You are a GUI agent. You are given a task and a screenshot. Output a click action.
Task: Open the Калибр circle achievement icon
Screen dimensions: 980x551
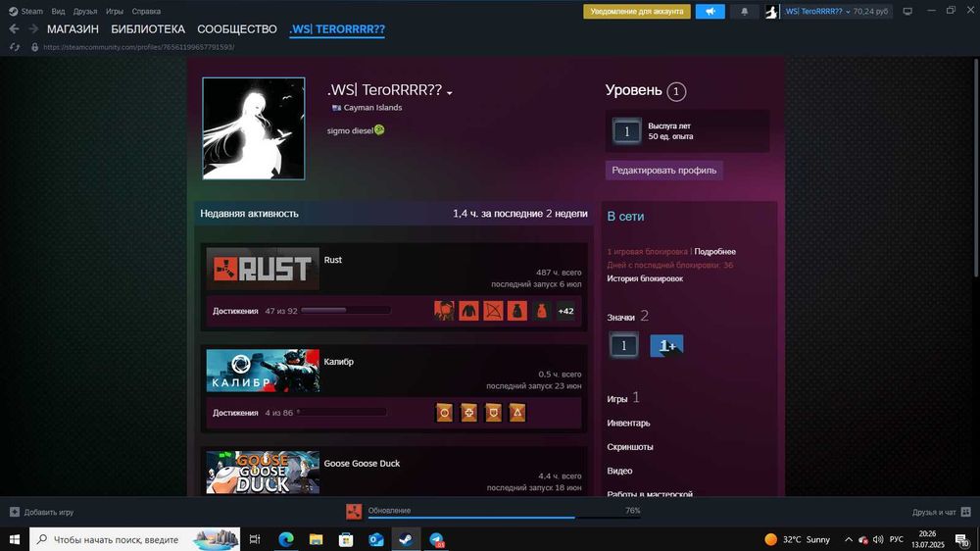coord(444,413)
